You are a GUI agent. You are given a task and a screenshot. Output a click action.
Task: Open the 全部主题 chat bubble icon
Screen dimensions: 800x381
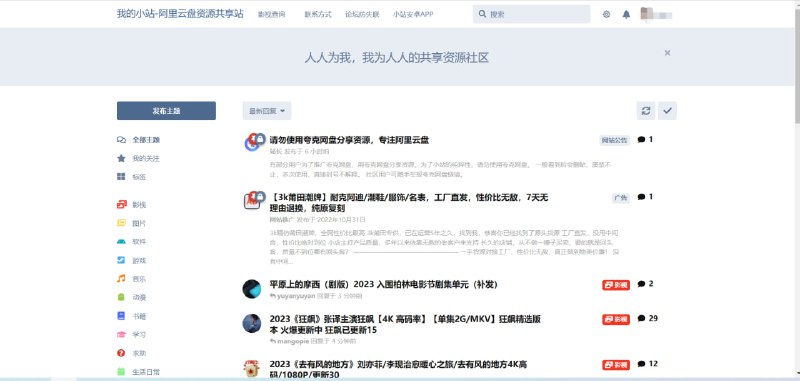click(x=121, y=140)
